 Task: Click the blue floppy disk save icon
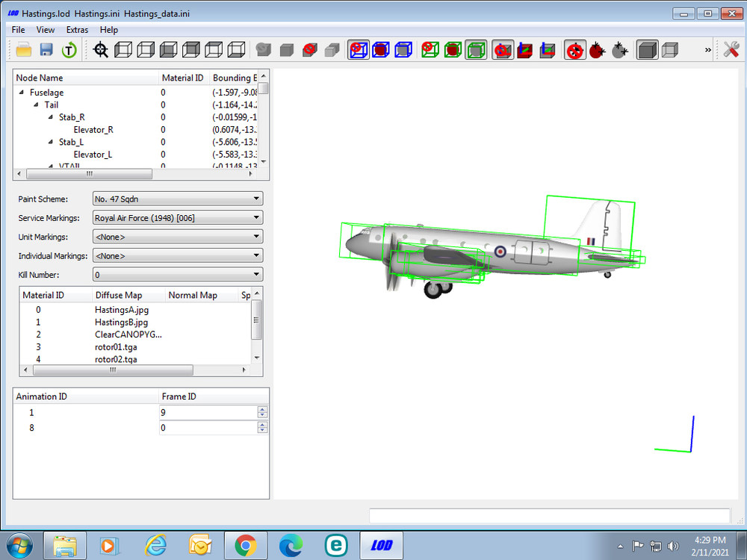click(46, 49)
